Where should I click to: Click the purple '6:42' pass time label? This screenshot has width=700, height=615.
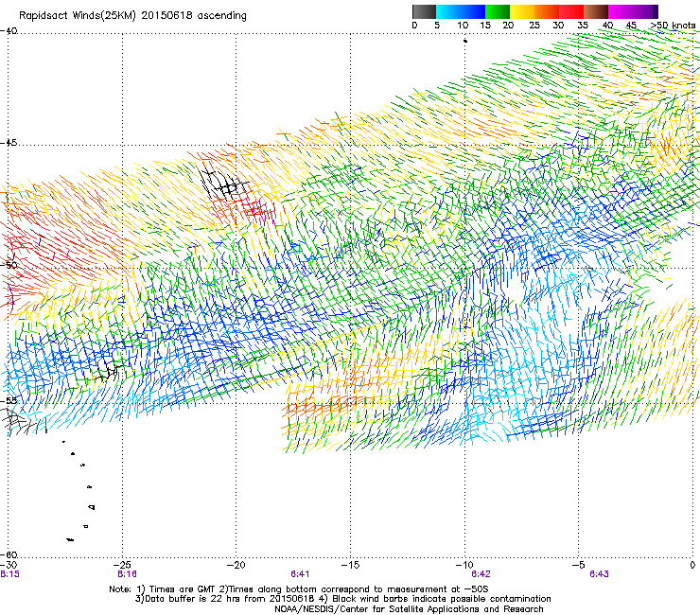tap(481, 574)
